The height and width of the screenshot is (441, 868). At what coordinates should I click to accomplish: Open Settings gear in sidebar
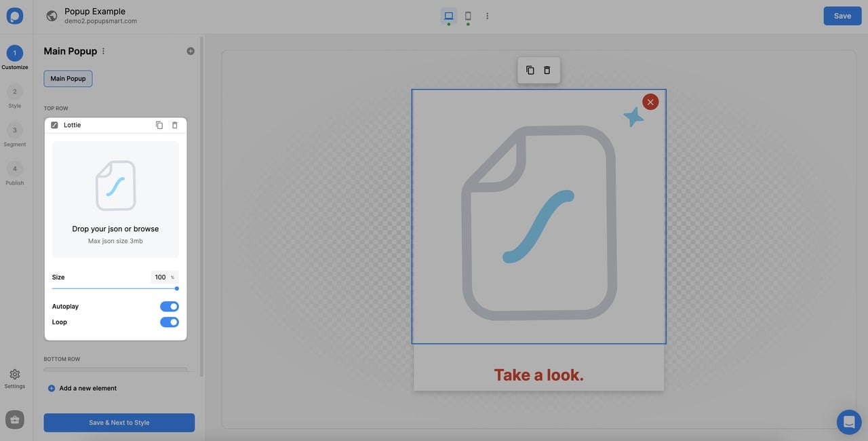pos(15,379)
